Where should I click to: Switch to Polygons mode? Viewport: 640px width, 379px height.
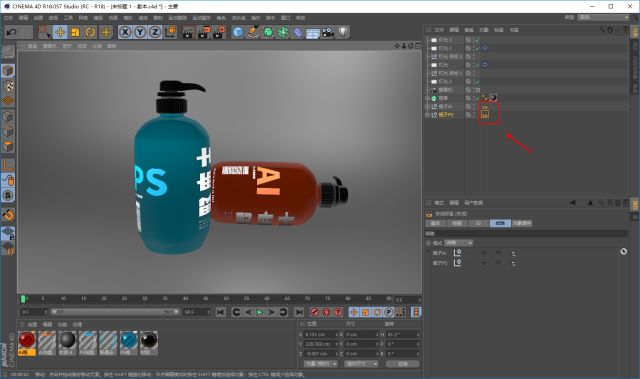click(x=8, y=146)
